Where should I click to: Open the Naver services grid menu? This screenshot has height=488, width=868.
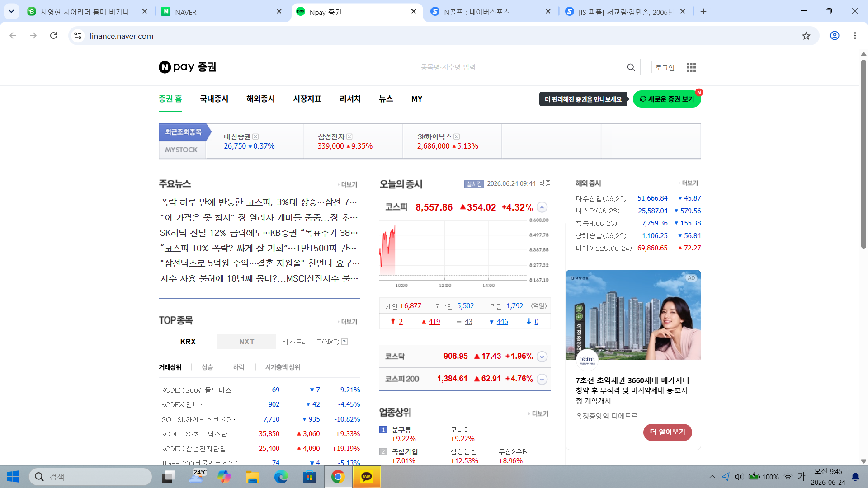pos(691,67)
